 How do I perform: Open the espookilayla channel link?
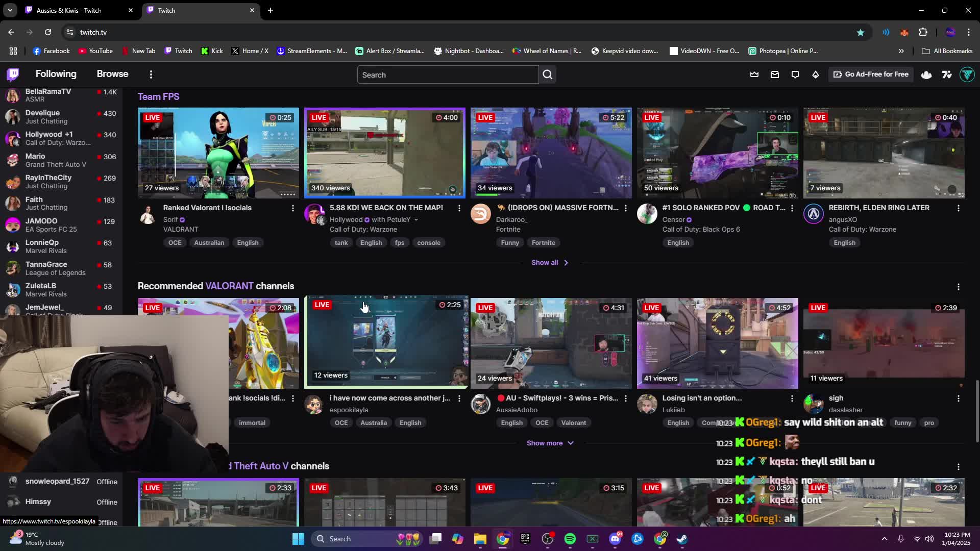(349, 410)
